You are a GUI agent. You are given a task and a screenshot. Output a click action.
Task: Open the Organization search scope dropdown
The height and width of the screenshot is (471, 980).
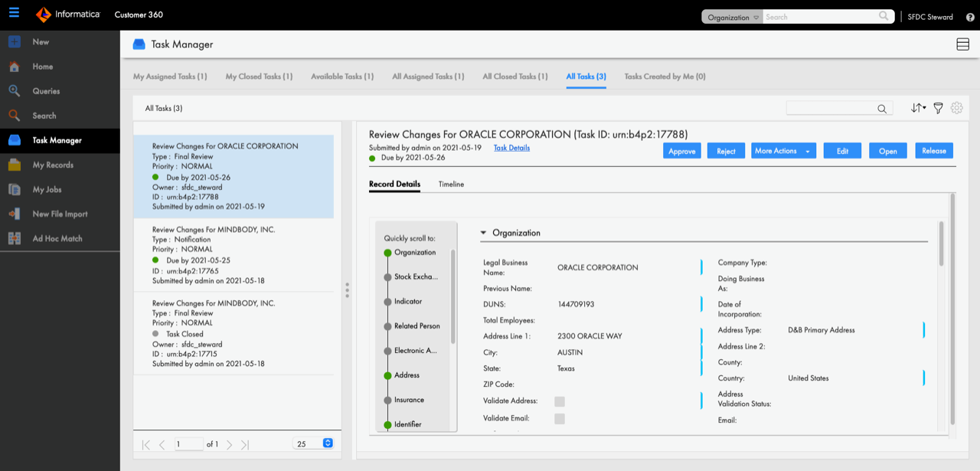733,17
